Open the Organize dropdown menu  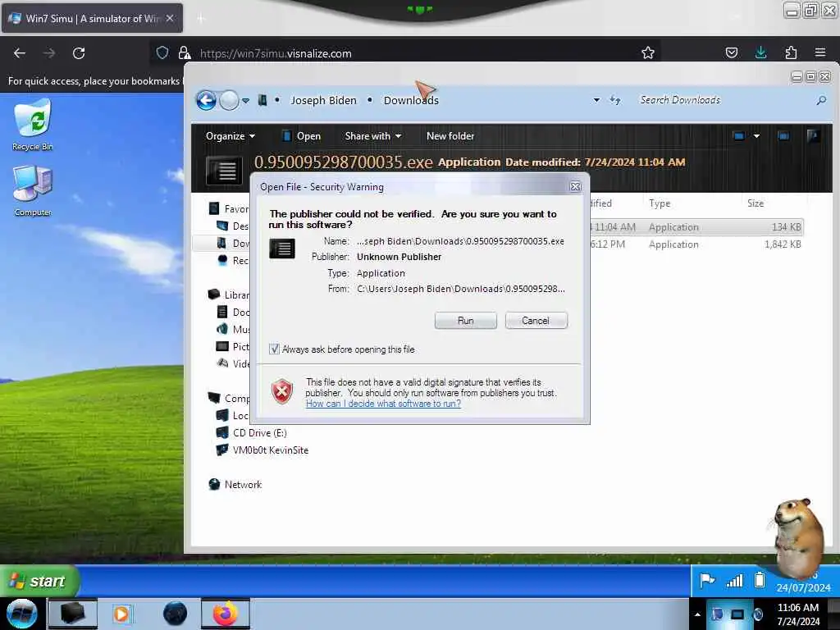tap(231, 136)
